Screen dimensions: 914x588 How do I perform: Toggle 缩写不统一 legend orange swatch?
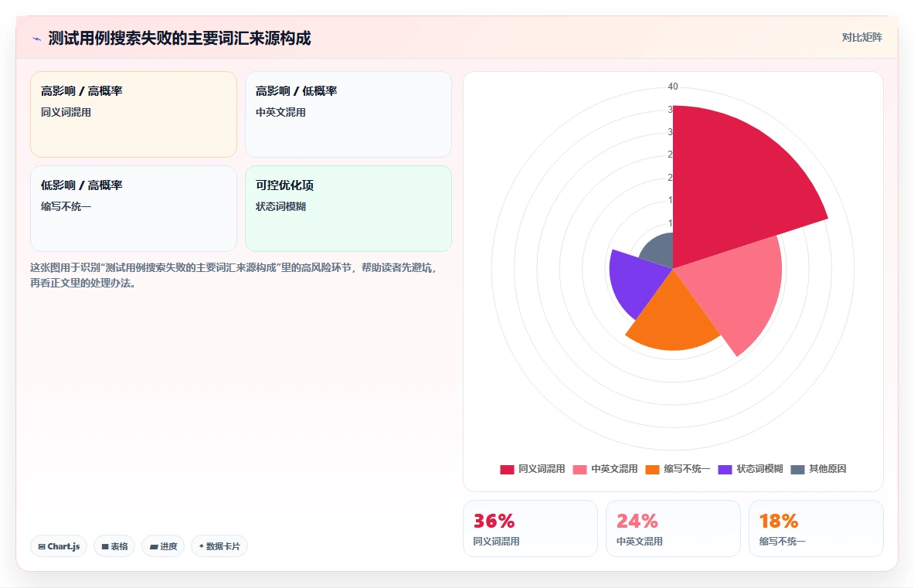point(652,469)
